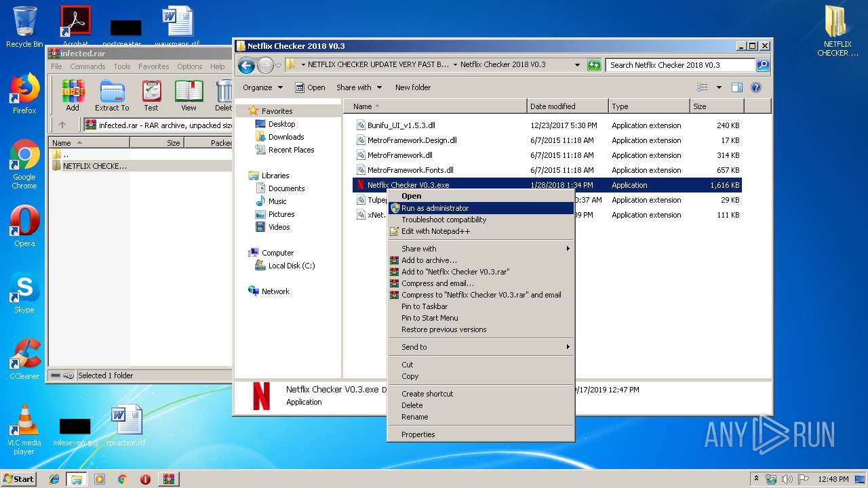
Task: Select Google Chrome desktop shortcut
Action: pyautogui.click(x=24, y=165)
